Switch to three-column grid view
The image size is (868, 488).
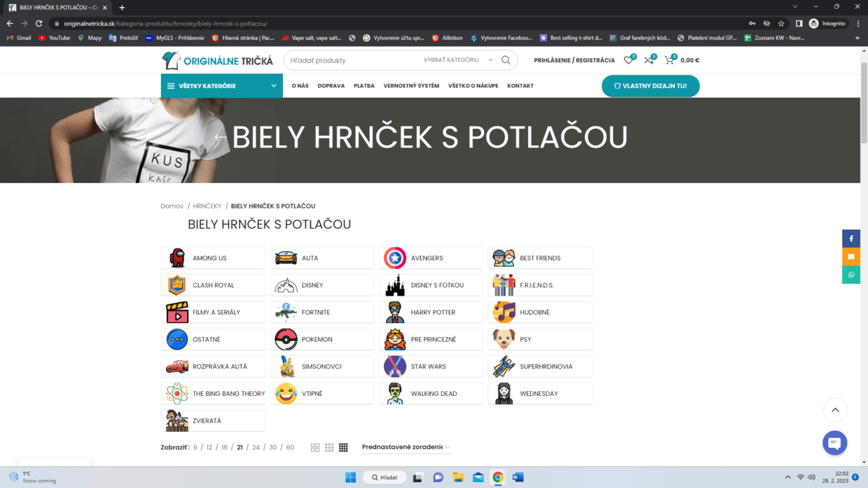(x=329, y=447)
